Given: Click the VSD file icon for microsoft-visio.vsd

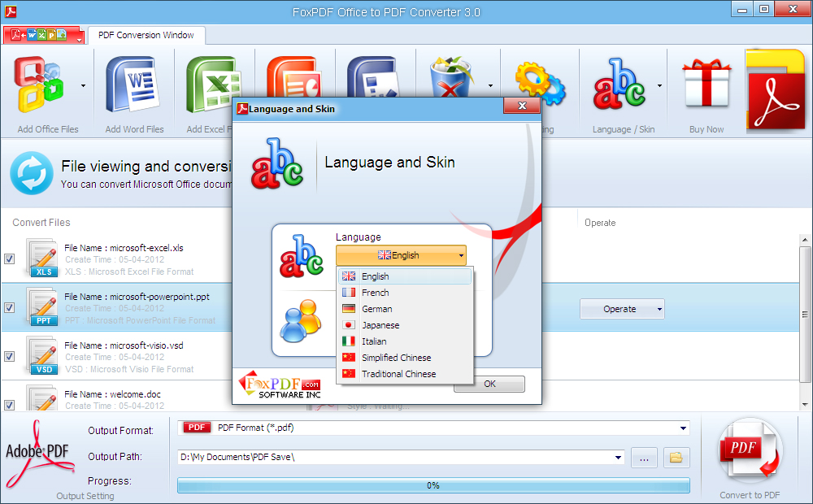Looking at the screenshot, I should click(43, 355).
